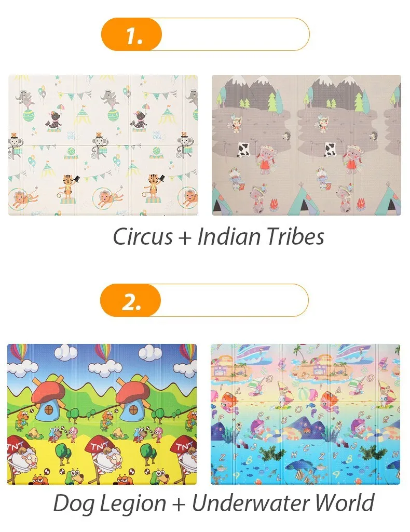Click the cow-print hide on Indian Tribes mat
This screenshot has width=410, height=532.
pos(246,150)
